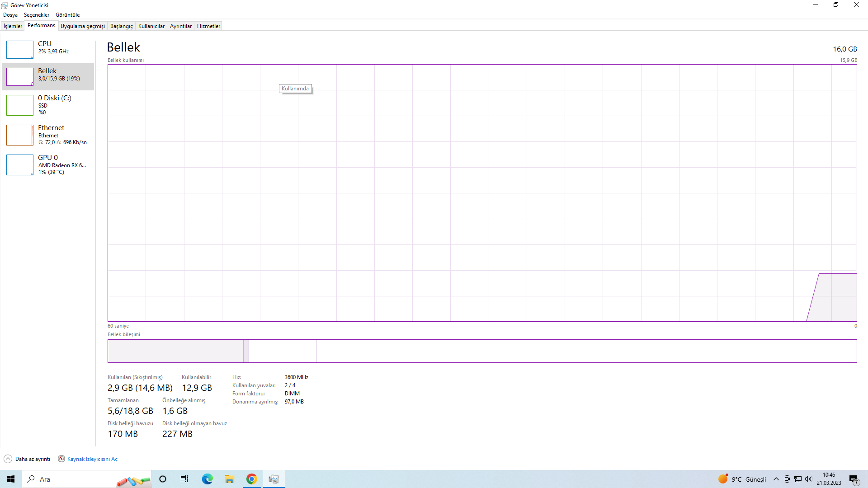The height and width of the screenshot is (488, 868).
Task: Open the GPU 0 AMD Radeon view
Action: point(48,164)
